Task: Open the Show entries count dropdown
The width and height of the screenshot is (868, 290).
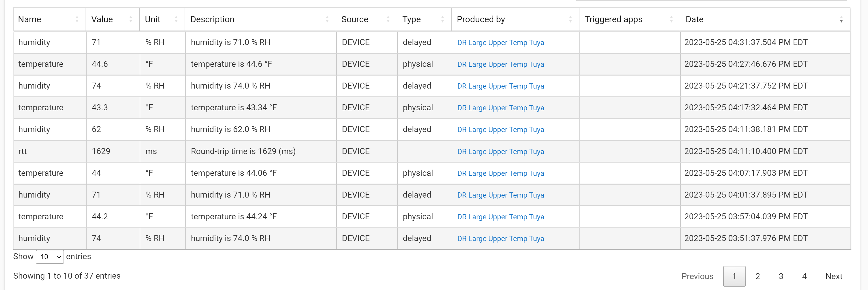Action: (50, 257)
